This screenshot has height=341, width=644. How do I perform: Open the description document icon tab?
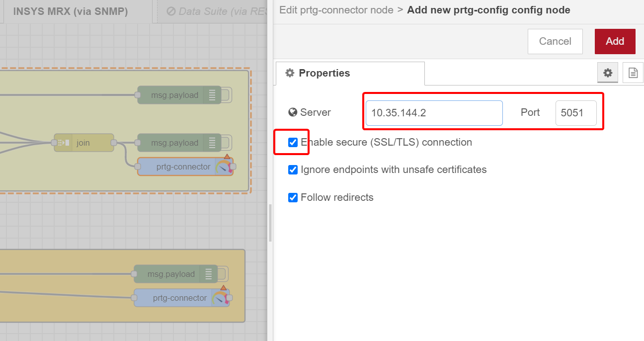(x=633, y=73)
